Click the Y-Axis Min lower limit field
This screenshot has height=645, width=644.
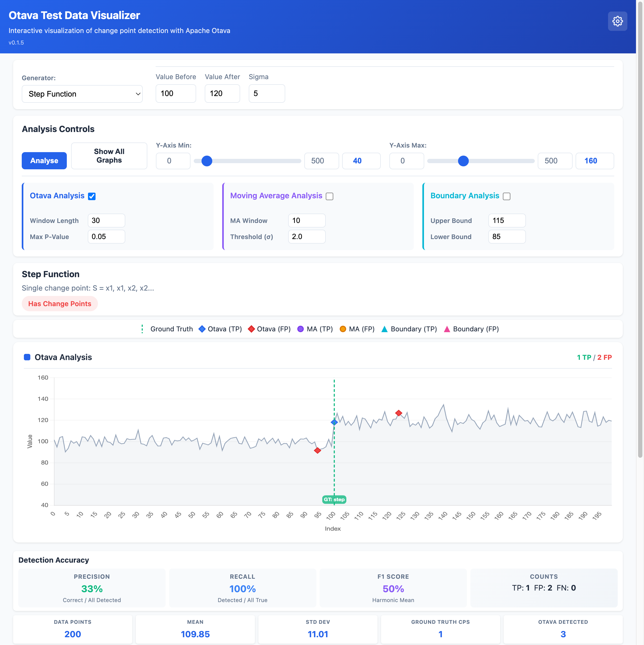pos(173,161)
